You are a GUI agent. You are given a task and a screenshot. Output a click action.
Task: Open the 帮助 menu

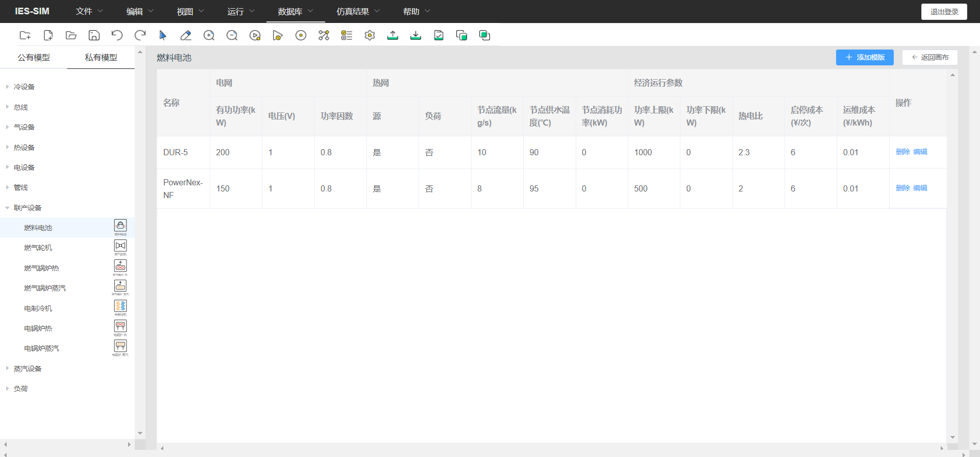point(416,11)
